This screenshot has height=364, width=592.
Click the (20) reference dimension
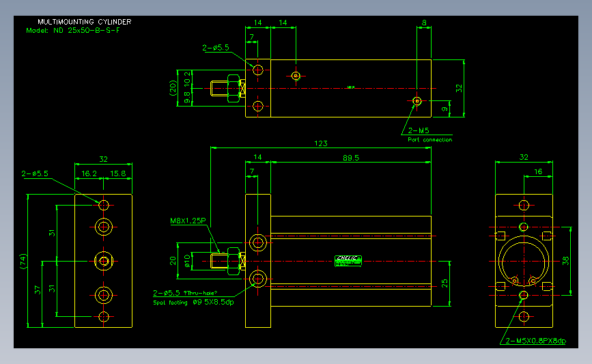click(173, 88)
